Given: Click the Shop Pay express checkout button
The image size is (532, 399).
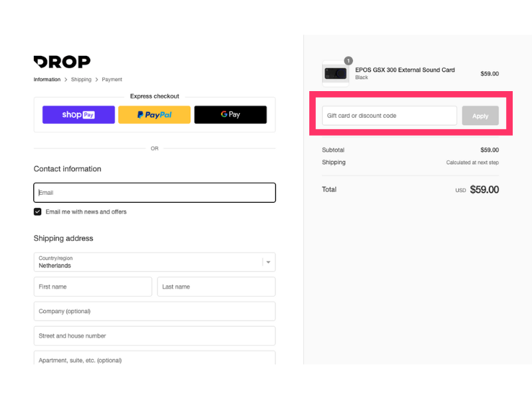Looking at the screenshot, I should [78, 114].
